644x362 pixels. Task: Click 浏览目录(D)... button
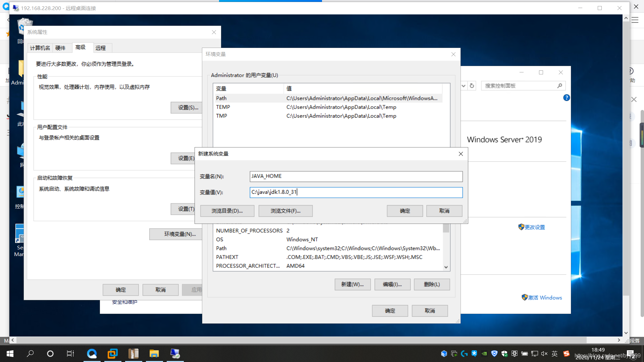tap(227, 211)
